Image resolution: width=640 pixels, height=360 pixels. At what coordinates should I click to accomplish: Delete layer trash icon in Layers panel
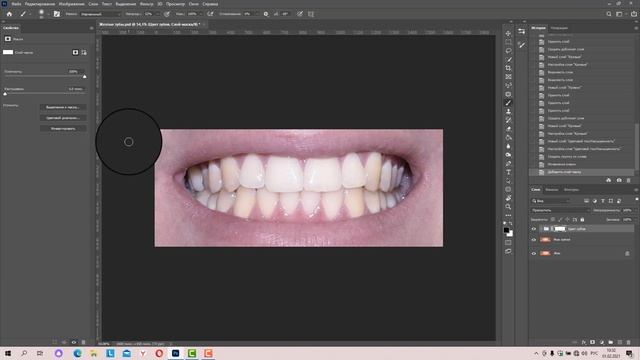[x=629, y=342]
